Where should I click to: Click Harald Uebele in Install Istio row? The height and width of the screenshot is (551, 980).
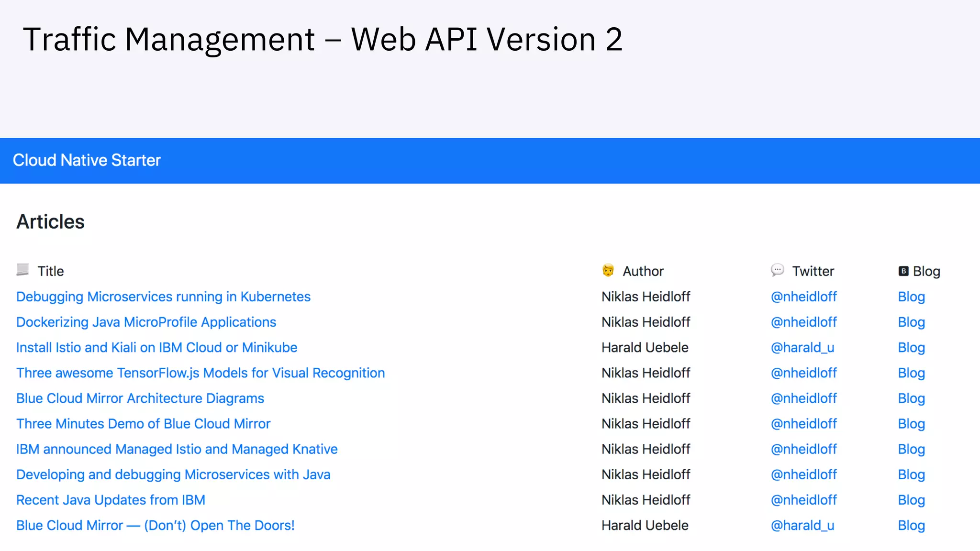tap(645, 347)
